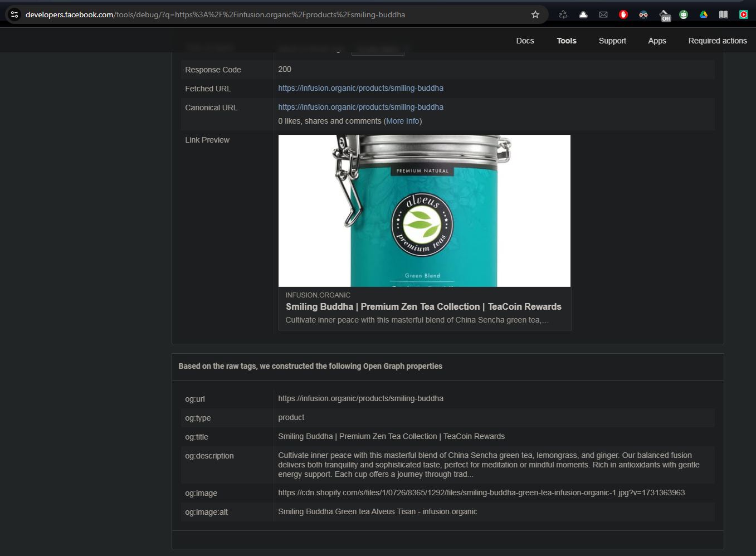Open the Google Drive extension icon

(704, 14)
